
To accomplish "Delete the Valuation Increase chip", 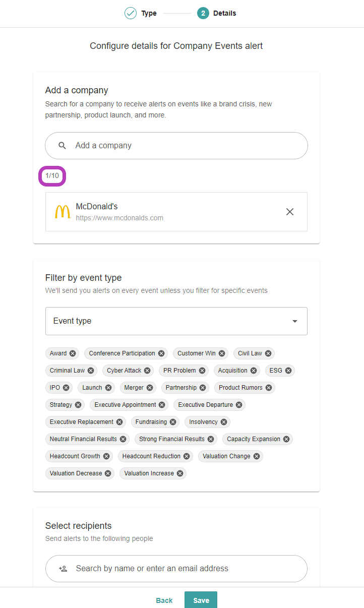I will click(x=180, y=473).
